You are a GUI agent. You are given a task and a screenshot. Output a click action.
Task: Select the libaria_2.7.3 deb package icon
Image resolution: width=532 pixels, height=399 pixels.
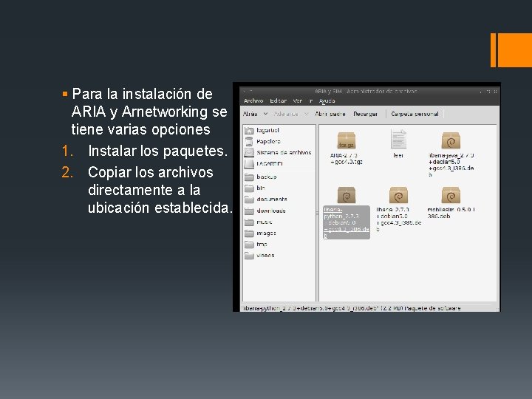point(398,195)
